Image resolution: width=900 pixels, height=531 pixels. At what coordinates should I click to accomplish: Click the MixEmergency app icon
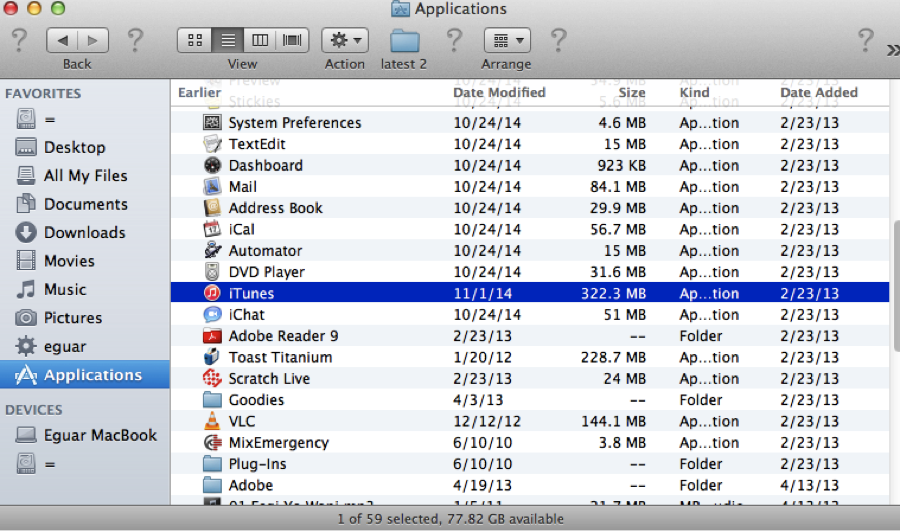coord(212,442)
